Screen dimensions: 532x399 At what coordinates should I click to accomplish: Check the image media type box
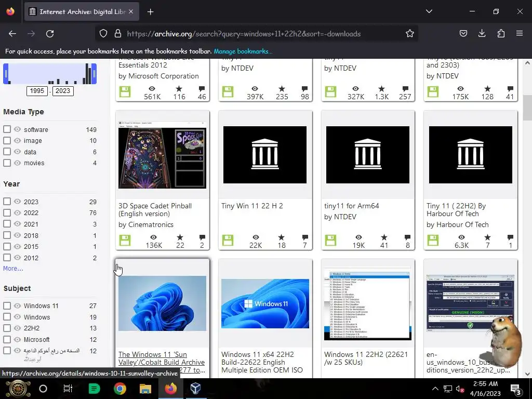(x=7, y=140)
